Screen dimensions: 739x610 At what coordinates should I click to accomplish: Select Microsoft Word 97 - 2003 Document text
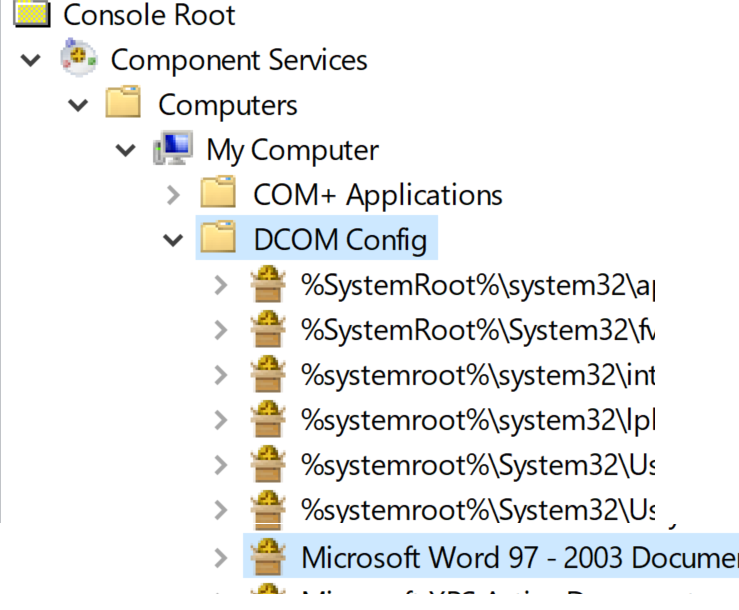[518, 556]
